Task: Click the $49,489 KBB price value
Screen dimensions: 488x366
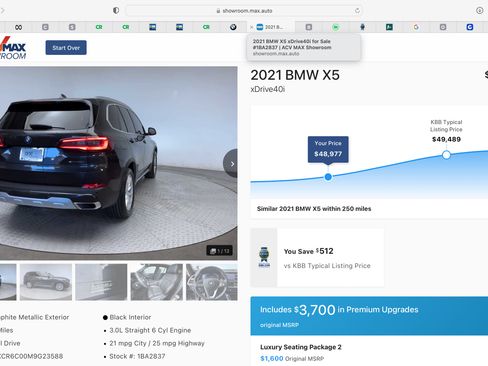Action: 446,139
